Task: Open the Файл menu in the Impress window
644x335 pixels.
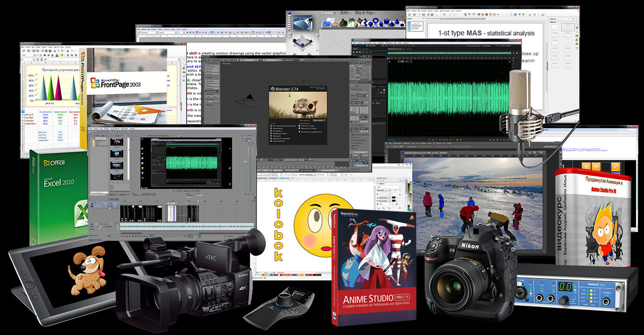Action: tap(409, 10)
